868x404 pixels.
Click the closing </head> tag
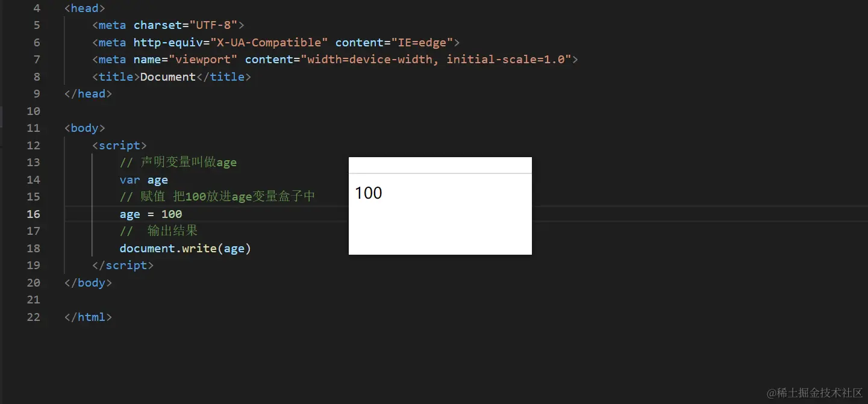click(x=89, y=94)
